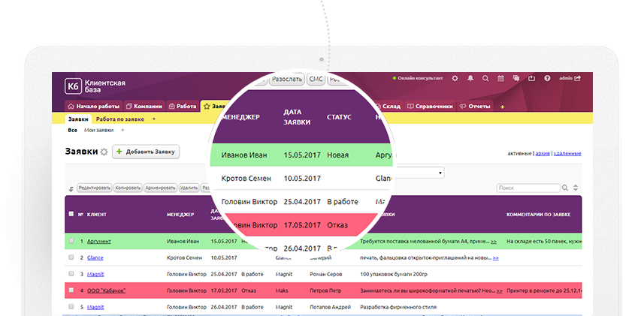The height and width of the screenshot is (316, 644).
Task: Open table settings gear next to Заявки
Action: pyautogui.click(x=104, y=152)
